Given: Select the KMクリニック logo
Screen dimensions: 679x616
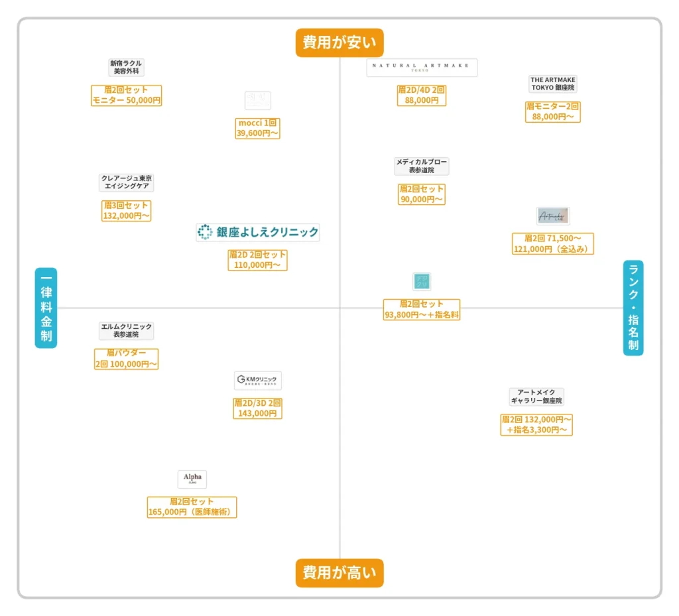Looking at the screenshot, I should 258,380.
